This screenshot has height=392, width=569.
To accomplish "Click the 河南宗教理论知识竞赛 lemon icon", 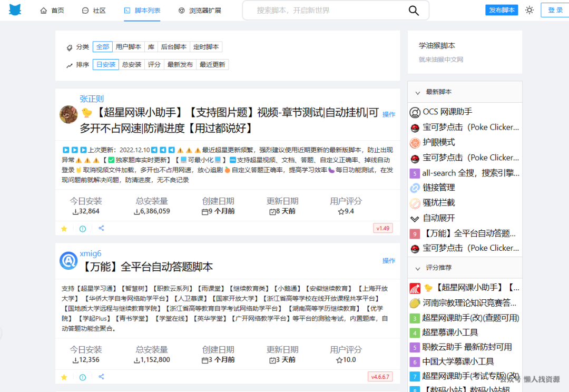I will click(415, 303).
